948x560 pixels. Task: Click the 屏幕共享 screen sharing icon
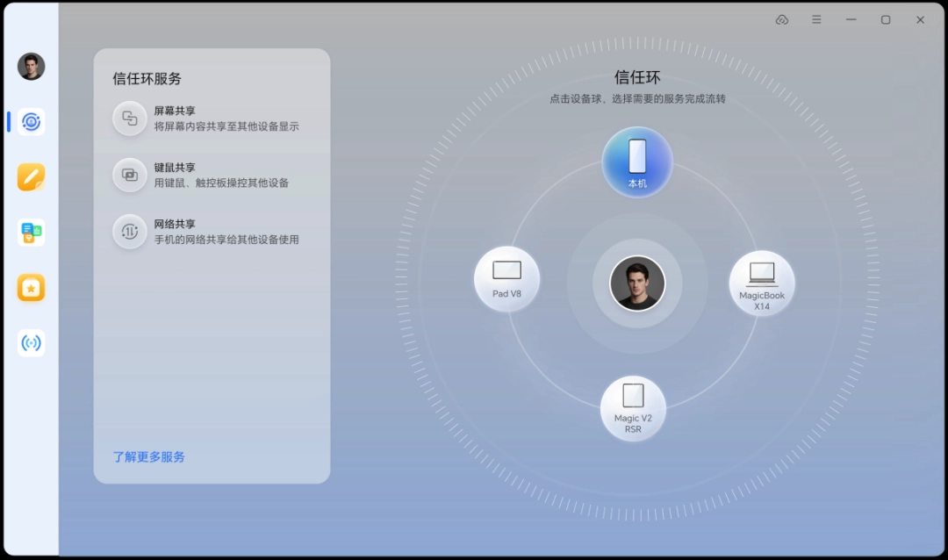coord(129,118)
